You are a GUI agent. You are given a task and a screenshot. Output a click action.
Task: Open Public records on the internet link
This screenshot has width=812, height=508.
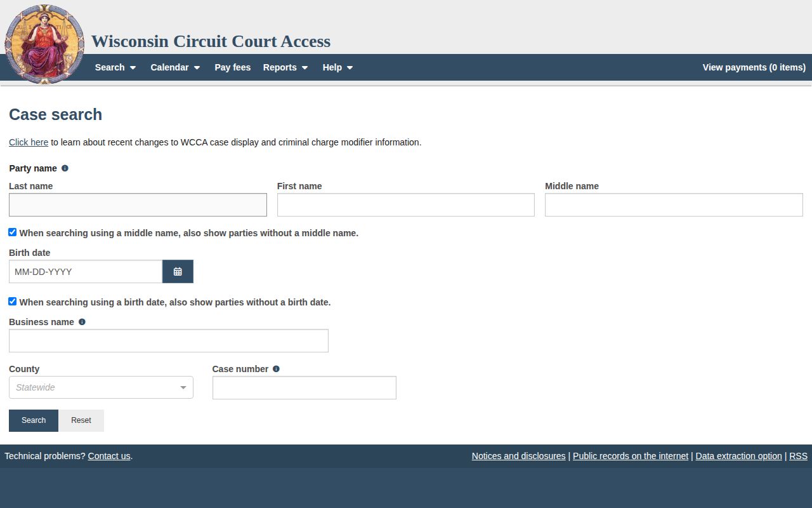point(631,456)
